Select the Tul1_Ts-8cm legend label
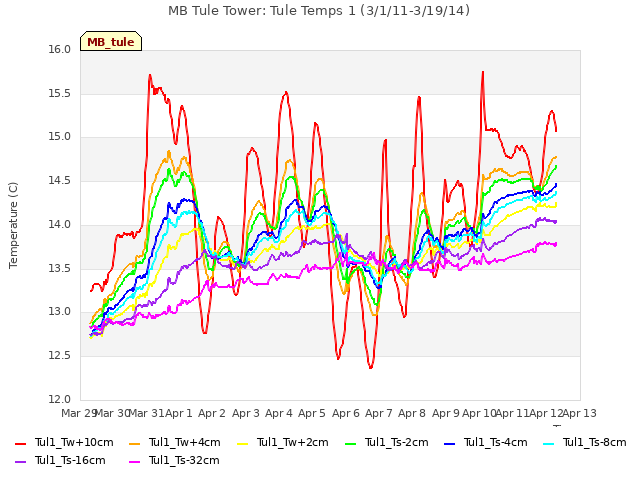 coord(595,442)
